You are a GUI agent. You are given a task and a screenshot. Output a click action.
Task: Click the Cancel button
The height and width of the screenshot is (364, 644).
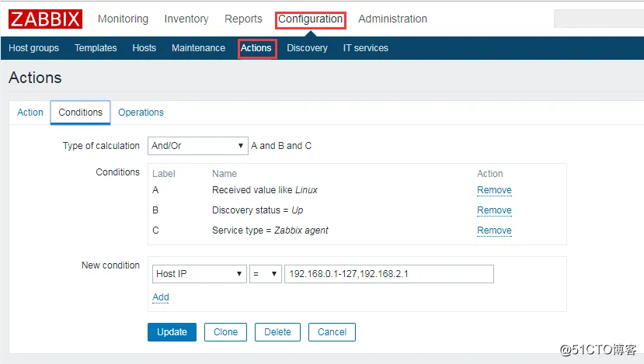pos(332,332)
